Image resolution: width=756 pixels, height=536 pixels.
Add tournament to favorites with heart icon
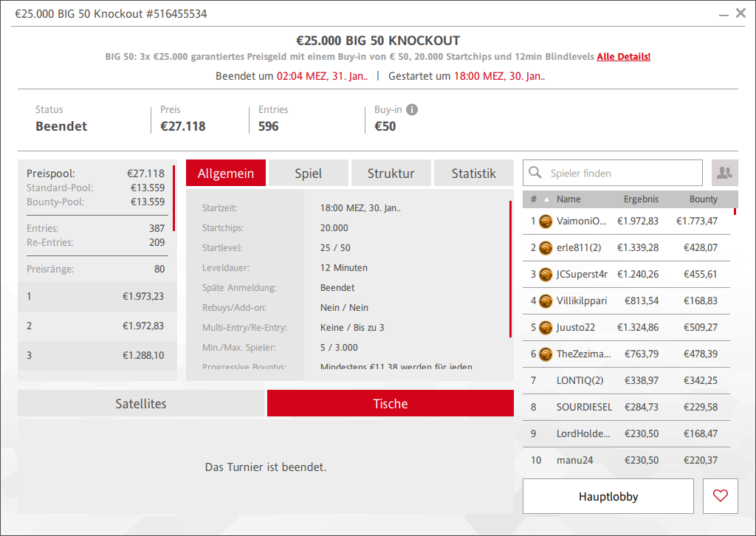coord(721,496)
